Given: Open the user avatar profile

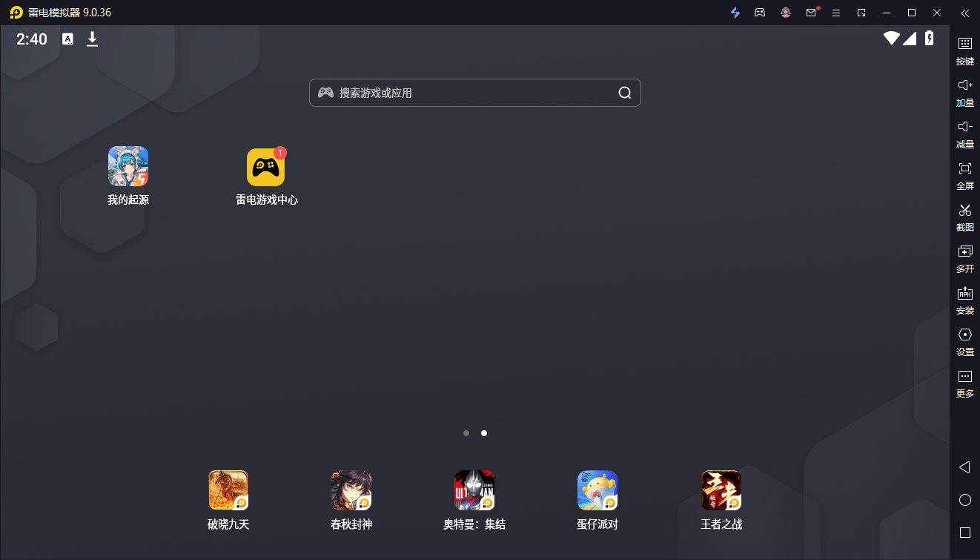Looking at the screenshot, I should point(786,13).
